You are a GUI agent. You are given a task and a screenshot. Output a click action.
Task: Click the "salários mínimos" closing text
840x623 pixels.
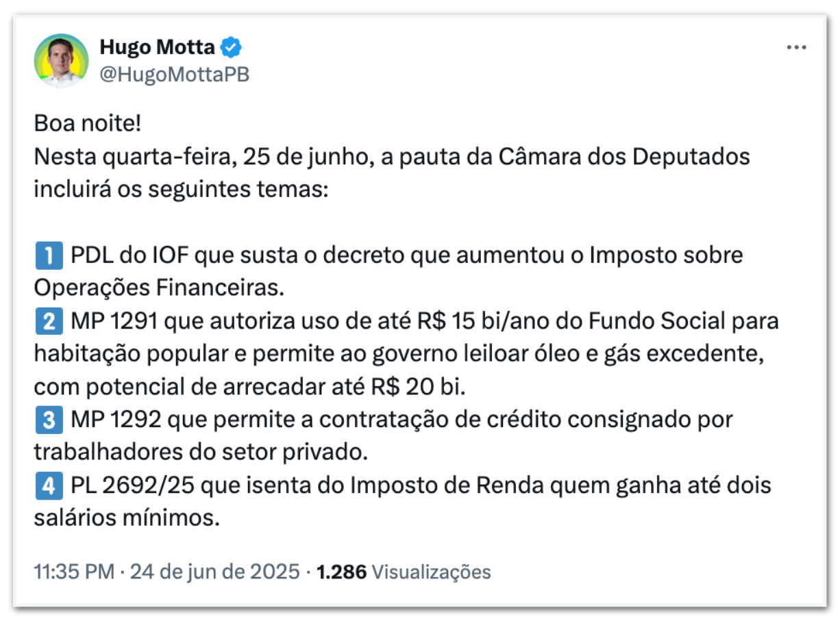127,518
